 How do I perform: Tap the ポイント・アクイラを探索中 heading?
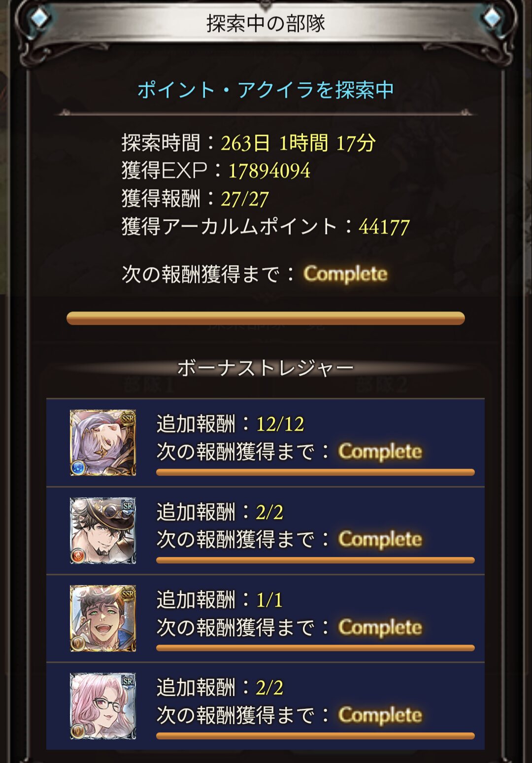(x=266, y=90)
